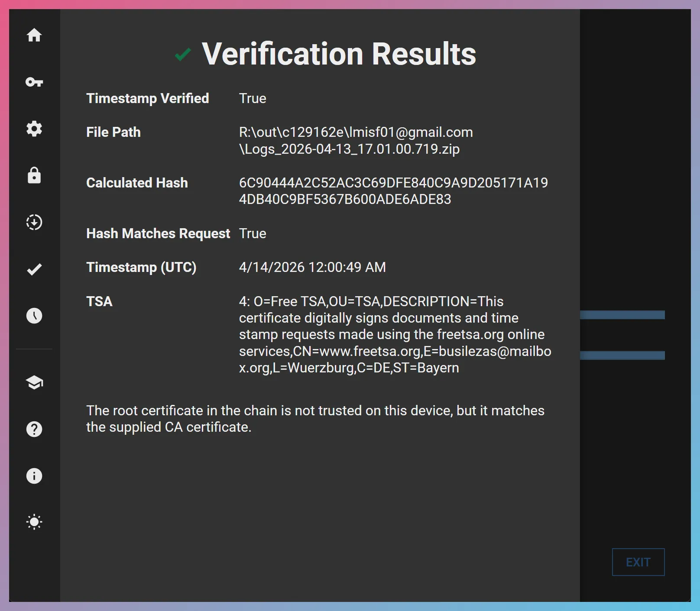Select the Verification checkmark icon
700x611 pixels.
(x=34, y=269)
